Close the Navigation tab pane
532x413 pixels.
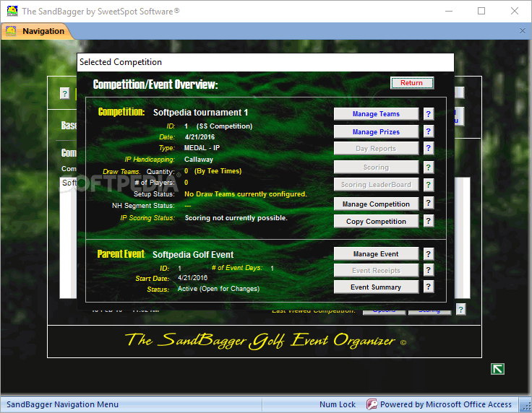pyautogui.click(x=523, y=31)
